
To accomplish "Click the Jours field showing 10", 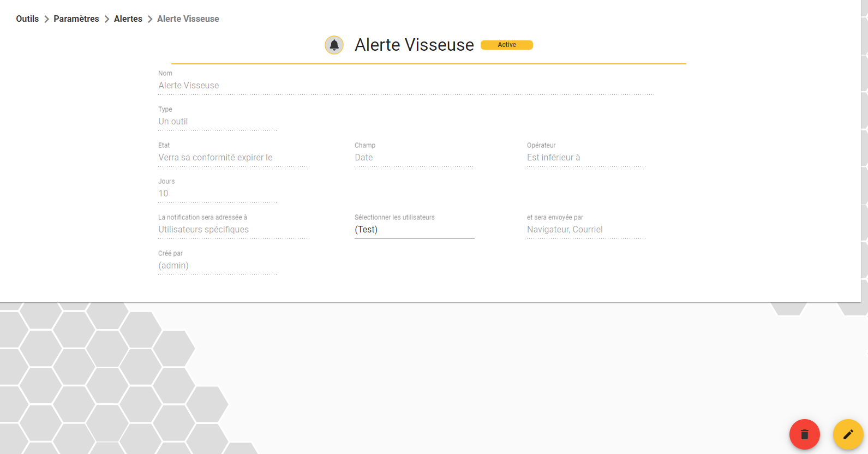I will click(218, 194).
